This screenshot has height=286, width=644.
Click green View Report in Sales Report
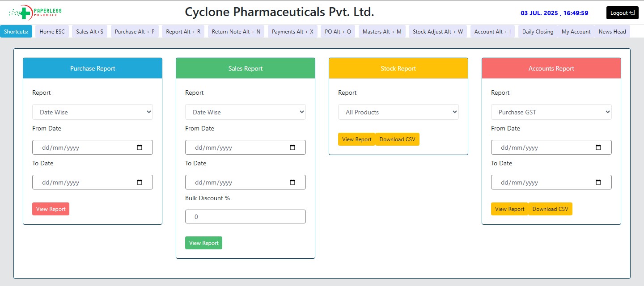(203, 243)
